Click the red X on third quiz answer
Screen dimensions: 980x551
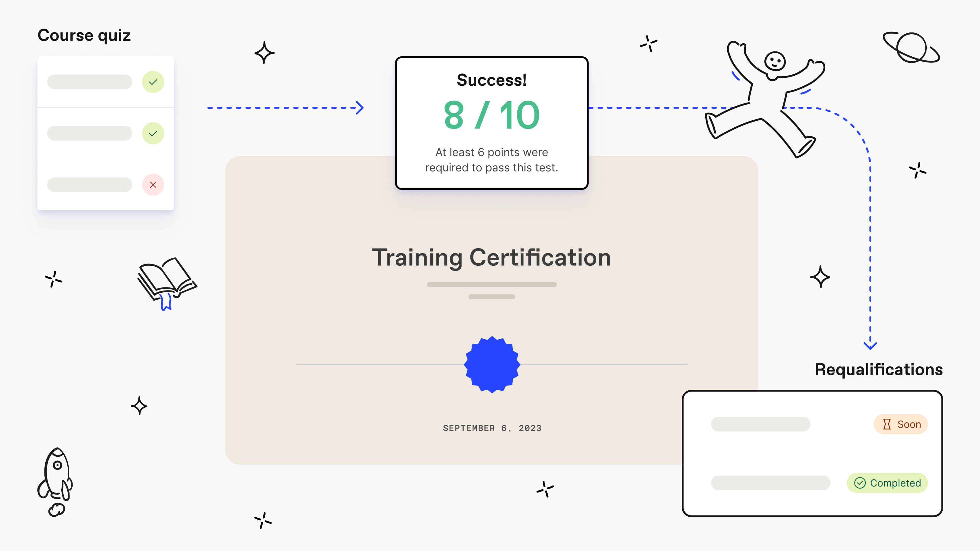coord(153,184)
